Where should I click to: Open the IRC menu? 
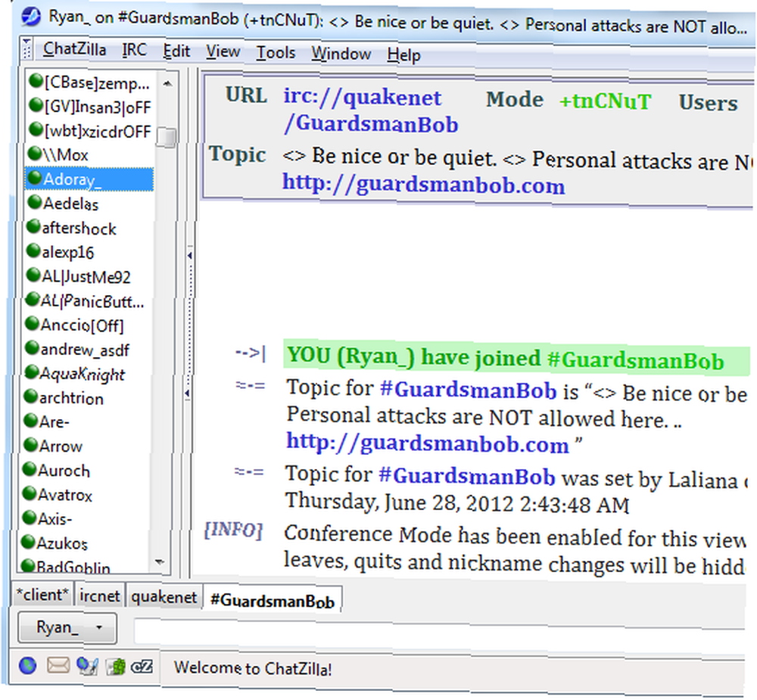tap(134, 50)
